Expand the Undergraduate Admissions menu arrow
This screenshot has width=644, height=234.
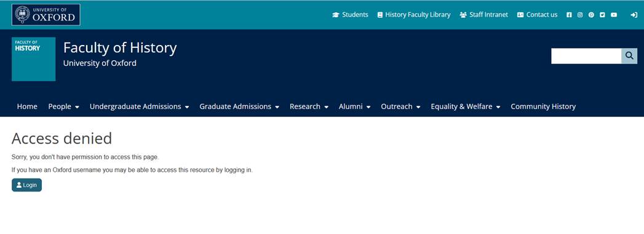click(x=187, y=107)
